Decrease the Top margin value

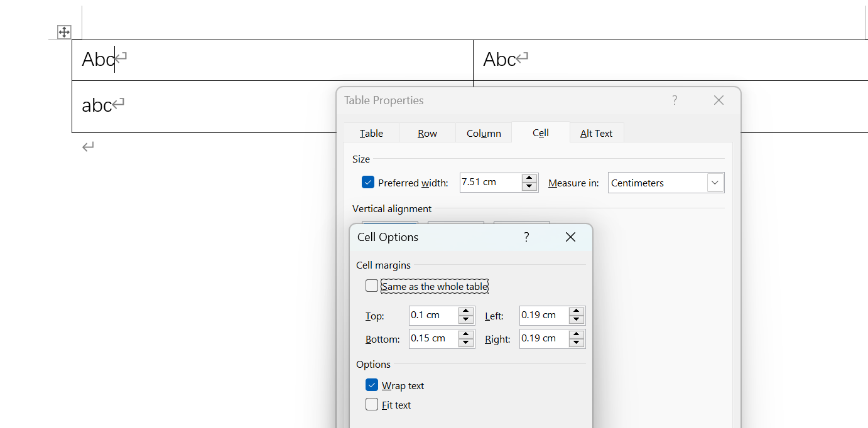click(466, 319)
